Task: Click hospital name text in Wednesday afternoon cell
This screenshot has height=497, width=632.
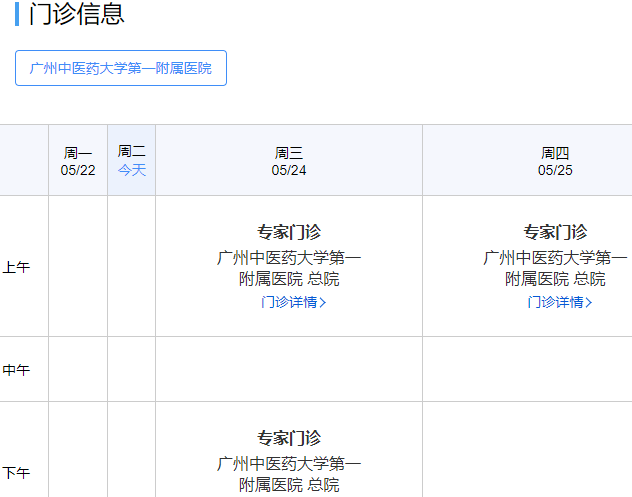Action: [x=289, y=474]
